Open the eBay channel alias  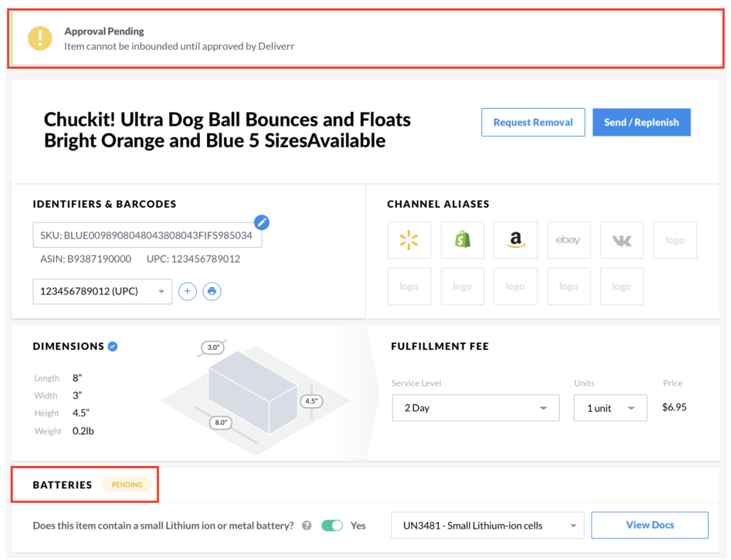coord(568,240)
